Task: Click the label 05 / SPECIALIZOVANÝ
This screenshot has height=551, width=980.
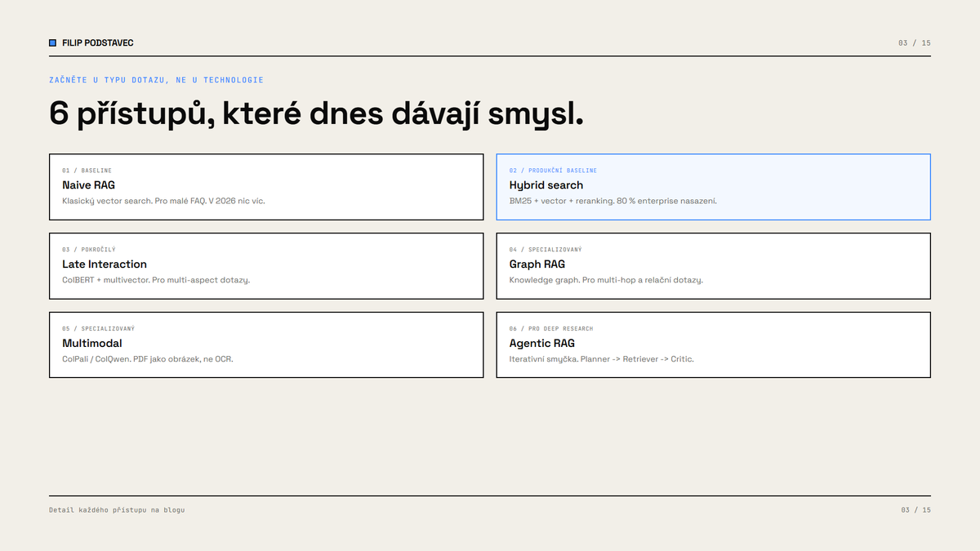Action: (x=99, y=329)
